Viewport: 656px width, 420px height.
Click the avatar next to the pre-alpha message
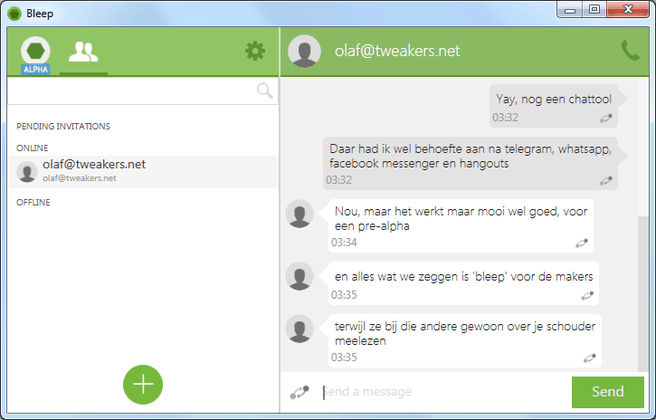click(300, 214)
